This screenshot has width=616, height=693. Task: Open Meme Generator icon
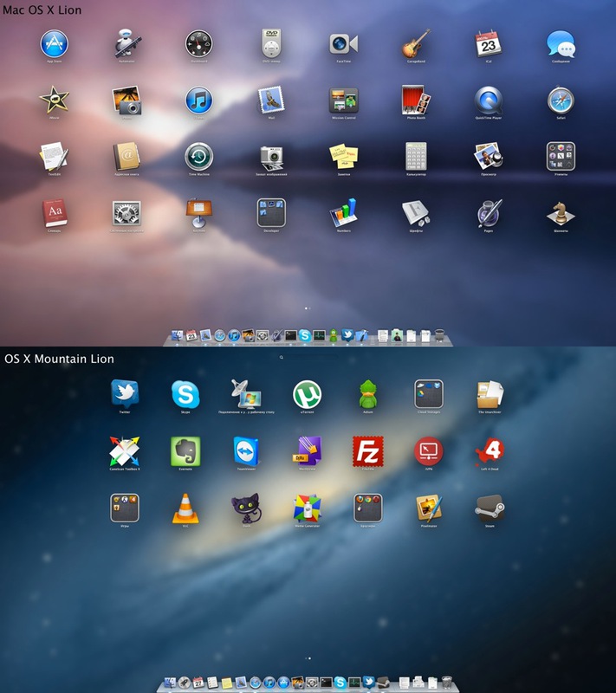(x=307, y=508)
